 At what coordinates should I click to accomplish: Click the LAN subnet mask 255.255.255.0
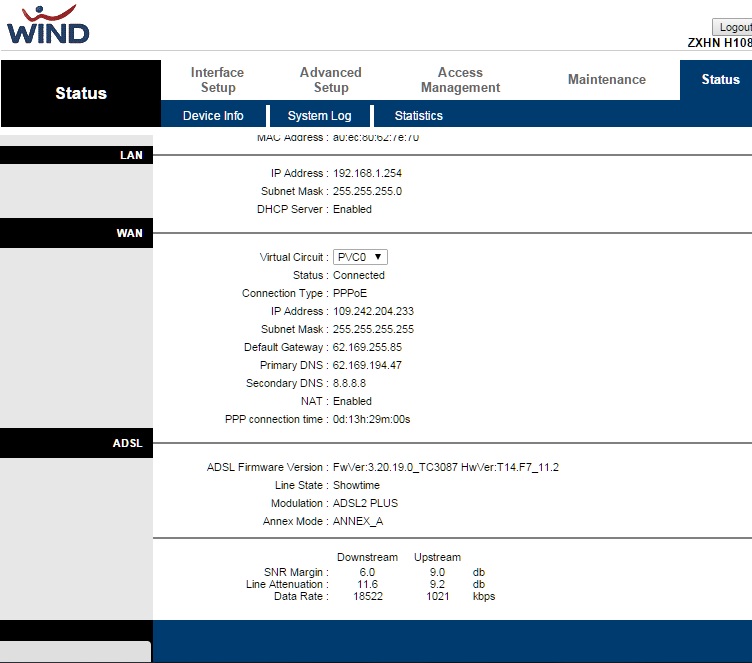click(367, 191)
